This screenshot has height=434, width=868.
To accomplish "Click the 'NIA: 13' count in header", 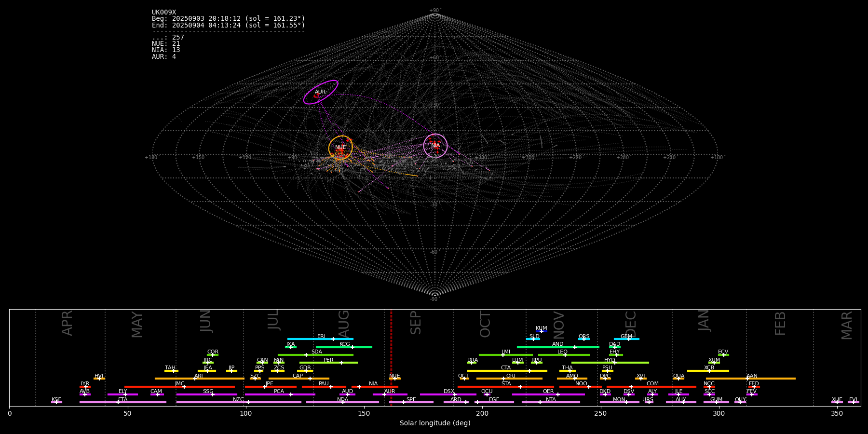I will [166, 50].
